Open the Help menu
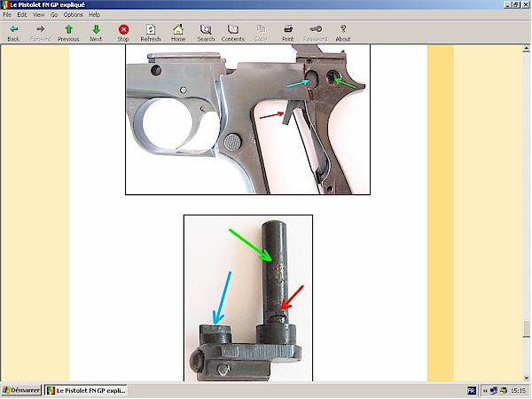The height and width of the screenshot is (399, 532). (x=94, y=15)
